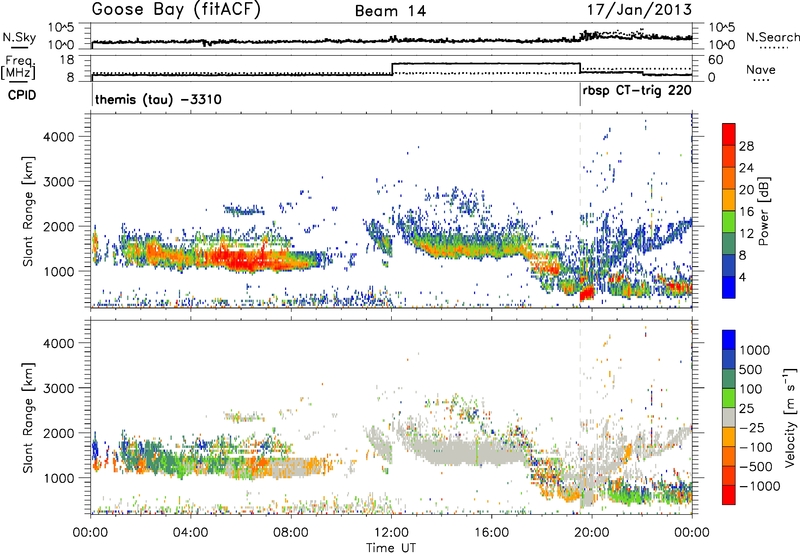The image size is (800, 554).
Task: Click the date '17/Jan/2013'
Action: [640, 10]
